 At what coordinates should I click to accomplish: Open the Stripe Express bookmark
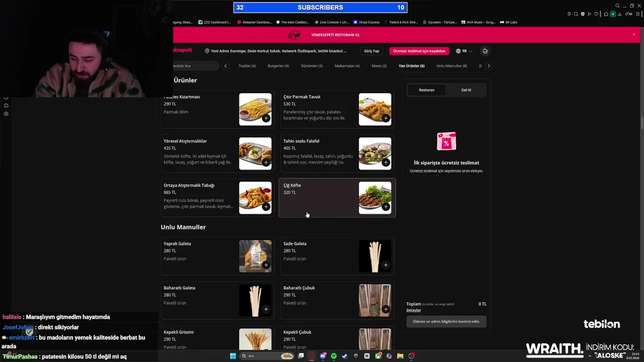(x=366, y=22)
